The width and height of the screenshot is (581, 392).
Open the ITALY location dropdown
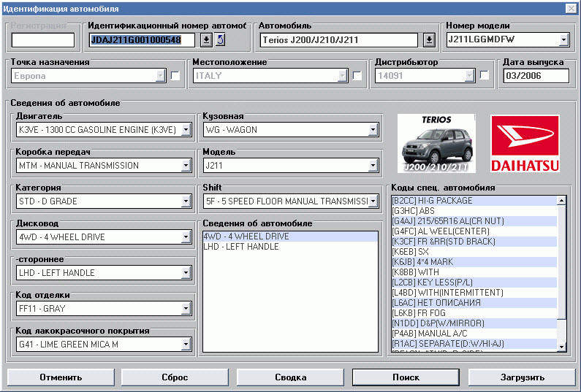coord(342,75)
